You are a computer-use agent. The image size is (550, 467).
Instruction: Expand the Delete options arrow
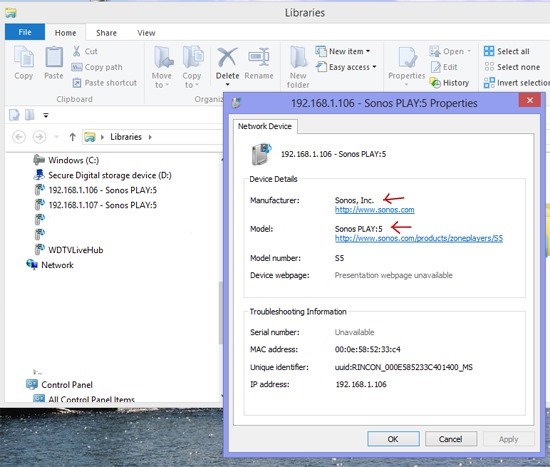(227, 85)
